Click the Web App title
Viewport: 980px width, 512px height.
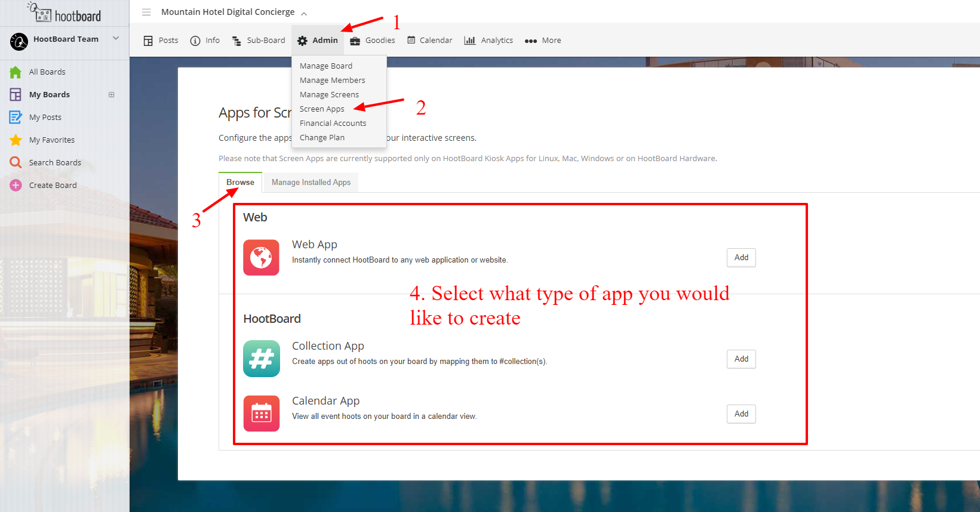315,245
